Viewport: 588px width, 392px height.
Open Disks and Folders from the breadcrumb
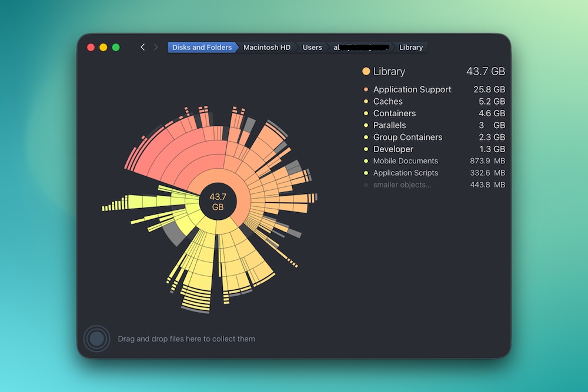click(202, 47)
